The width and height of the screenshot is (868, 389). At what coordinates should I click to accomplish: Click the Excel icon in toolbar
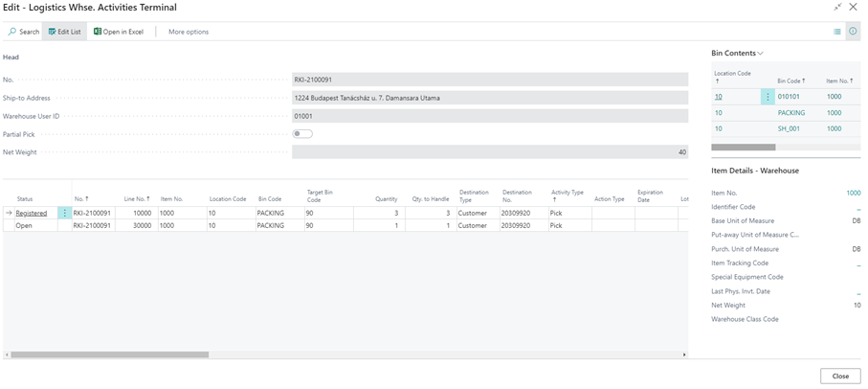pyautogui.click(x=97, y=32)
